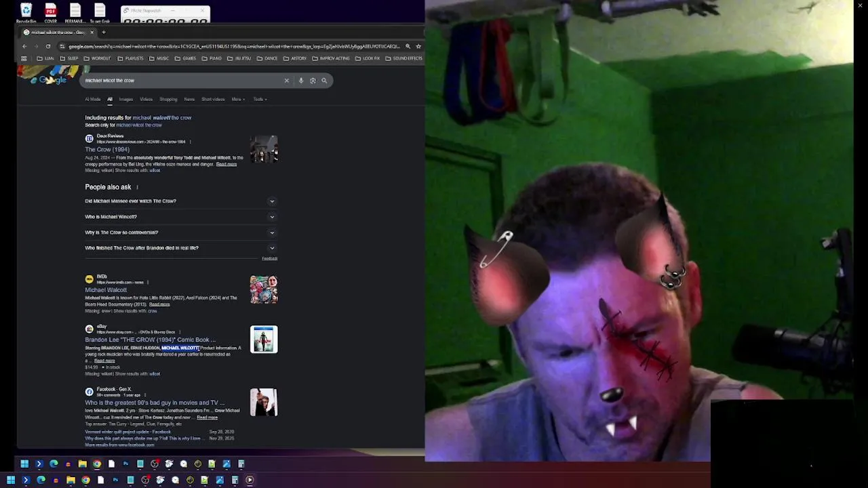Expand 'Why is The Crow so controversial?'

[180, 232]
